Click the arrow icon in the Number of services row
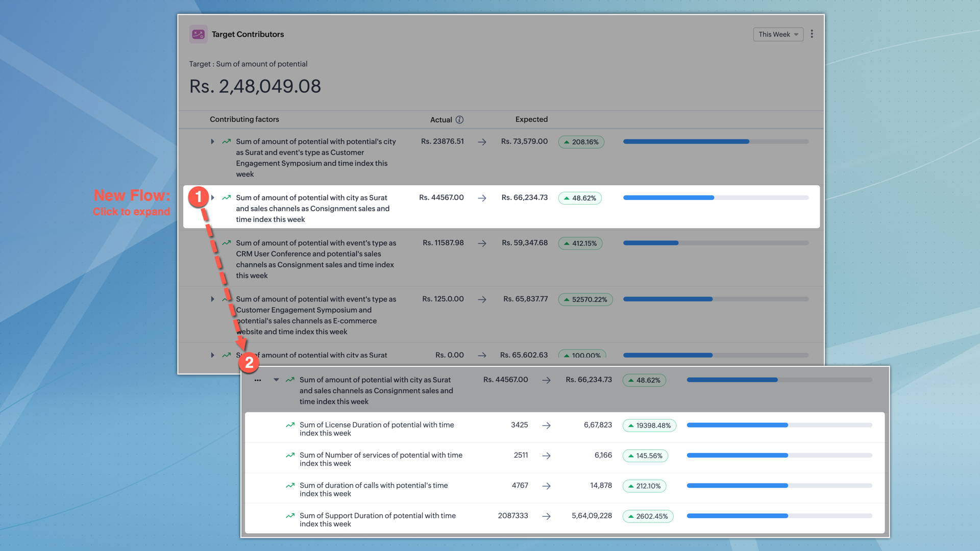This screenshot has width=980, height=551. (546, 456)
